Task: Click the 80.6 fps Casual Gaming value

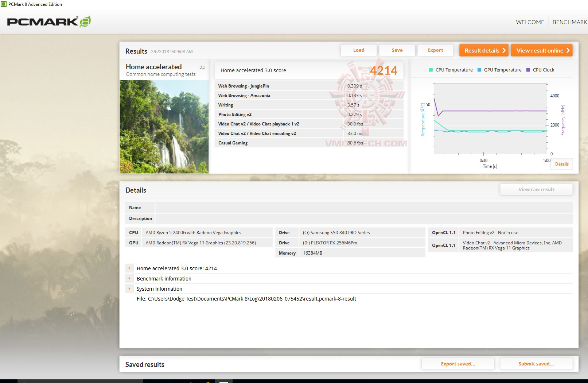Action: [x=355, y=143]
